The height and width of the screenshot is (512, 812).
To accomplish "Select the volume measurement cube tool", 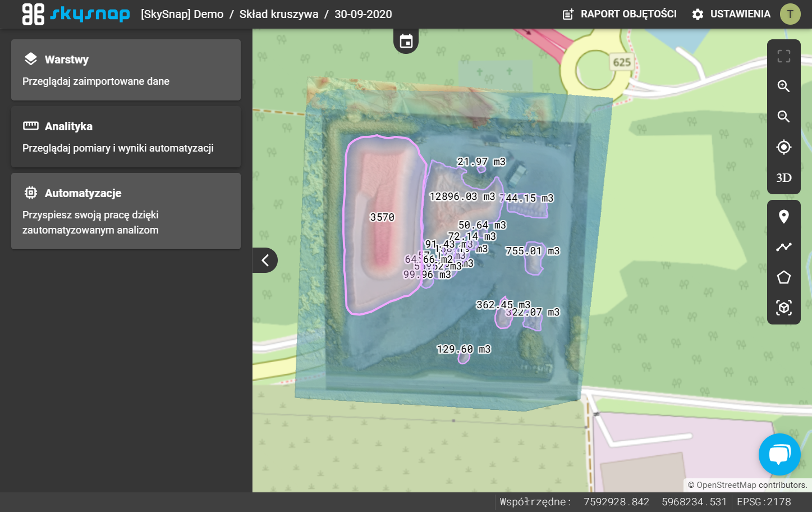I will click(x=784, y=308).
